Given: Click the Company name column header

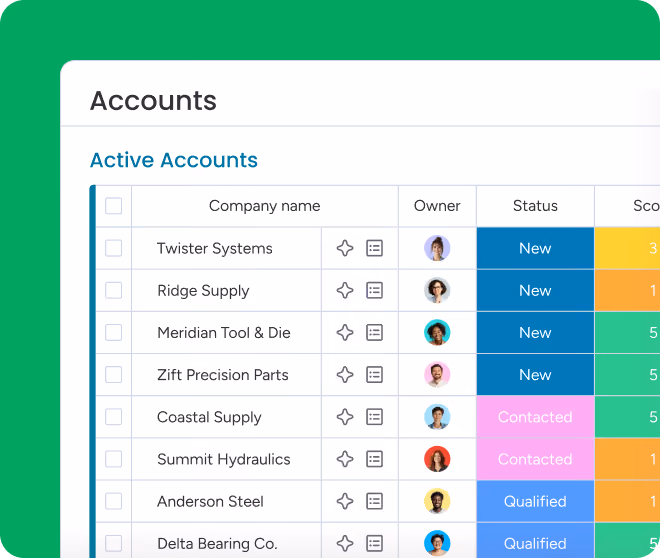Looking at the screenshot, I should click(x=264, y=206).
